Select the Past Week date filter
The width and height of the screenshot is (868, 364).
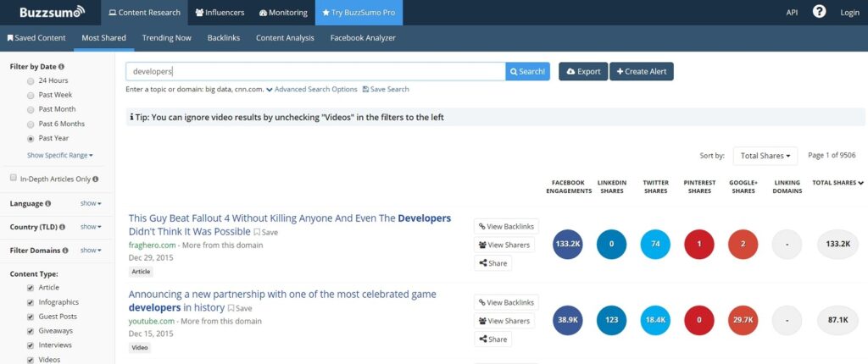(x=31, y=95)
